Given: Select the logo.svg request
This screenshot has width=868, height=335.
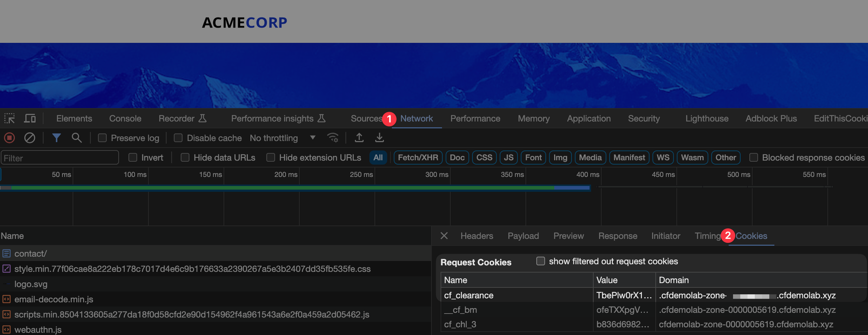Looking at the screenshot, I should 215,284.
